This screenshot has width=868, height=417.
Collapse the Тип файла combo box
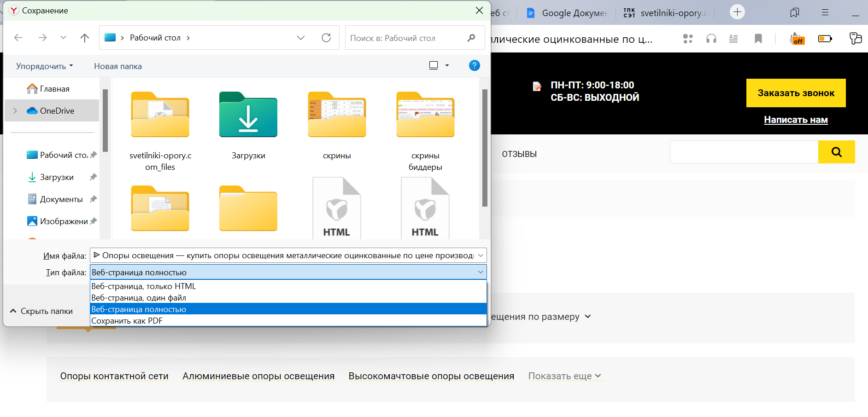[481, 272]
